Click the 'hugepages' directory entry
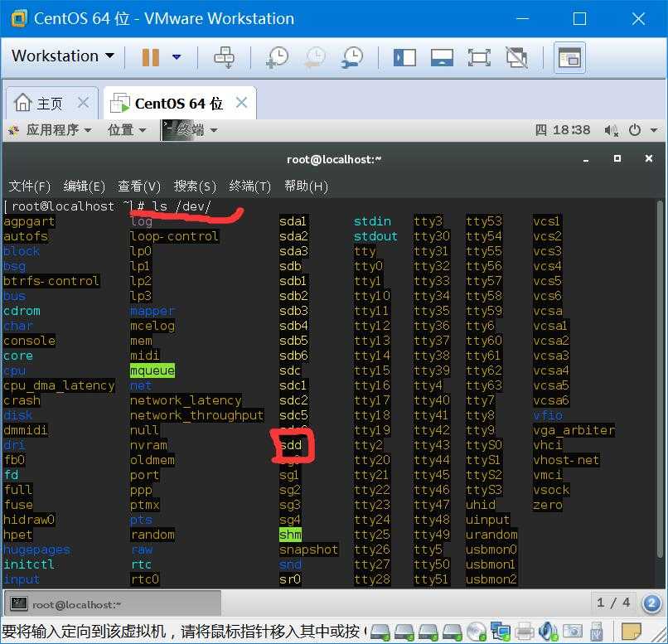This screenshot has height=644, width=668. click(x=36, y=550)
